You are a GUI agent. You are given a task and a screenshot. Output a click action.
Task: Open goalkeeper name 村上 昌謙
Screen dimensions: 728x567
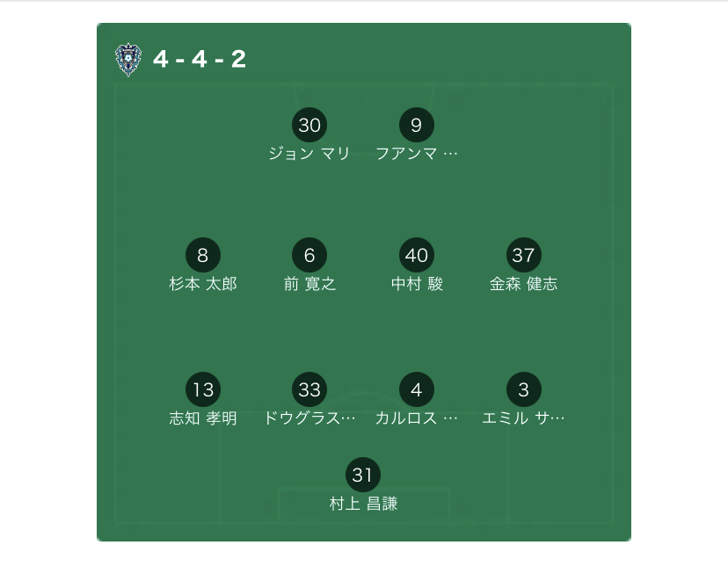coord(363,504)
